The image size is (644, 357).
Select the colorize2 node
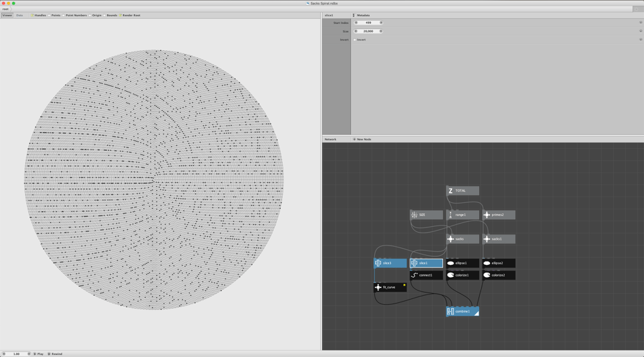498,275
